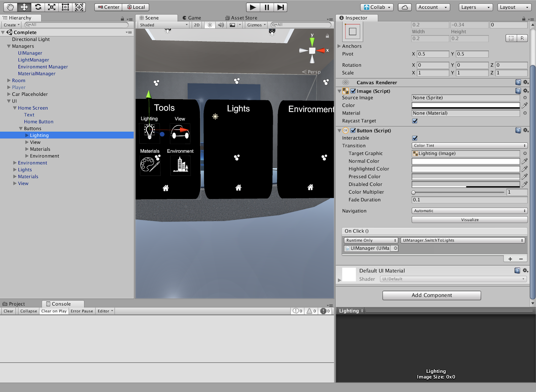This screenshot has height=392, width=536.
Task: Disable the Button script component checkbox
Action: [353, 131]
